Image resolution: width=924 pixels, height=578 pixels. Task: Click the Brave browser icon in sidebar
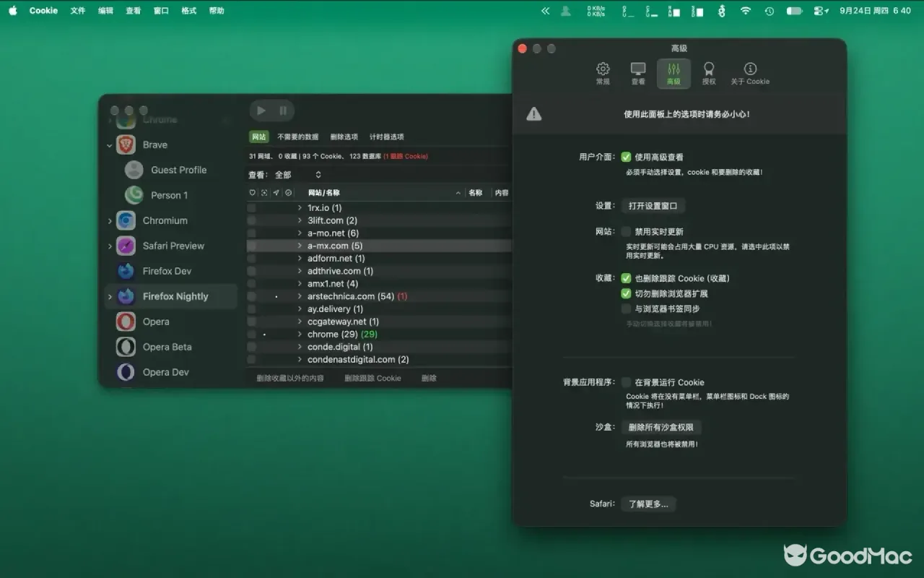tap(126, 144)
